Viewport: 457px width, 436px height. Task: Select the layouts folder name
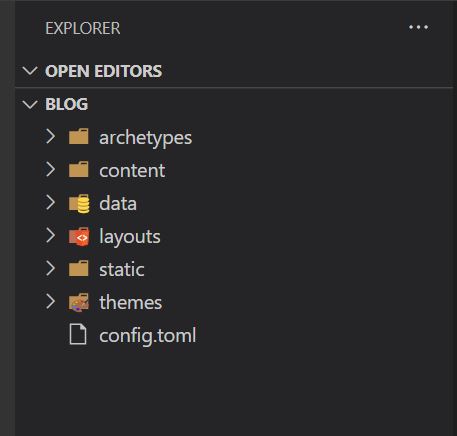130,237
